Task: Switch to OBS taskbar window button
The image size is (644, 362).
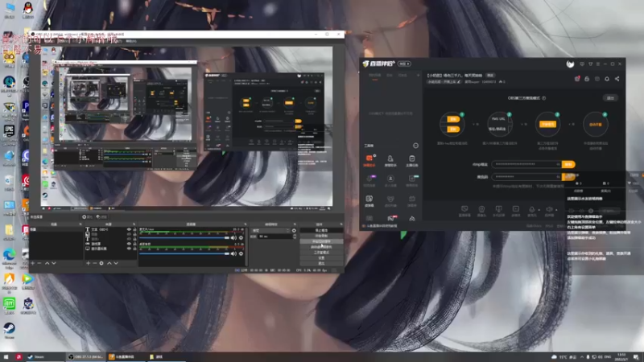Action: pos(86,357)
